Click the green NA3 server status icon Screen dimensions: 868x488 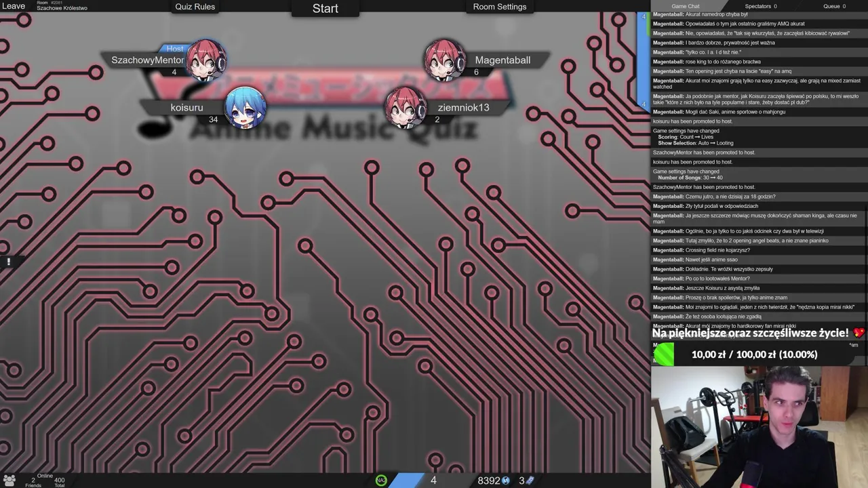tap(381, 481)
